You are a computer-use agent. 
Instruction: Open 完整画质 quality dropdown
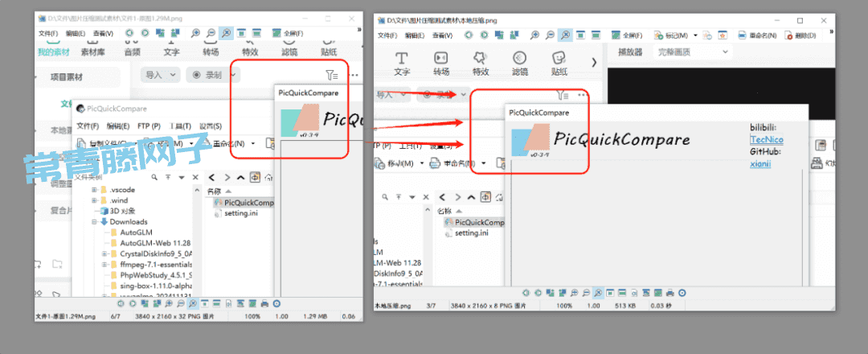(x=692, y=52)
